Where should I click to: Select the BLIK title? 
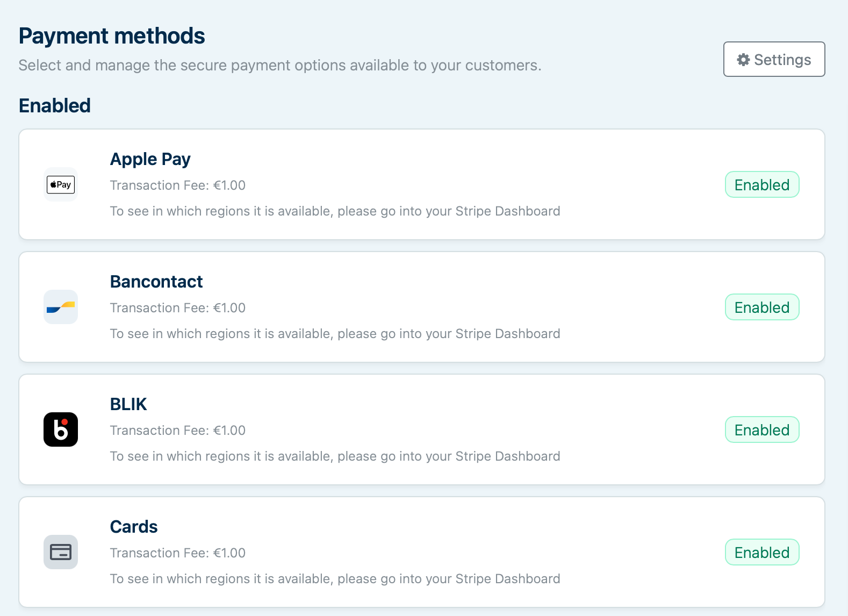pos(128,404)
